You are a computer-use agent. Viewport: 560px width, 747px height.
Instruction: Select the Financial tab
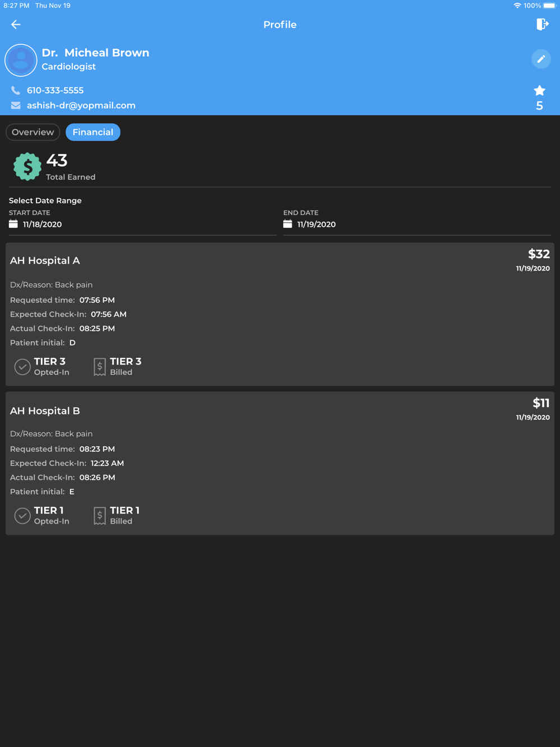pos(93,132)
